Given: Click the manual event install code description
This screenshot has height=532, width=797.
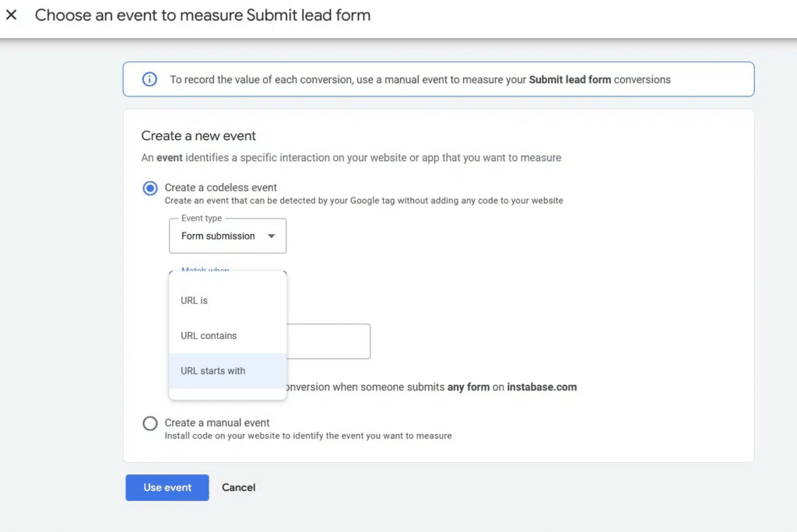Looking at the screenshot, I should click(x=309, y=436).
